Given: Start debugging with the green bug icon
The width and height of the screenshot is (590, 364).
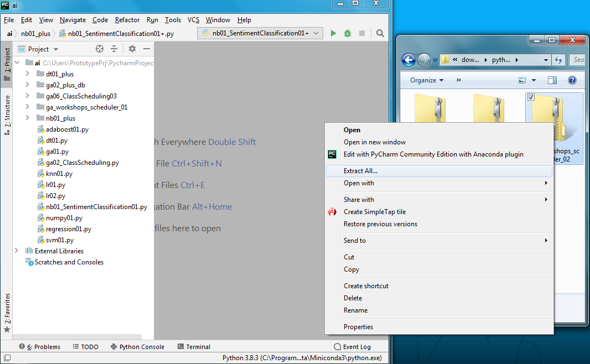Looking at the screenshot, I should [x=348, y=33].
